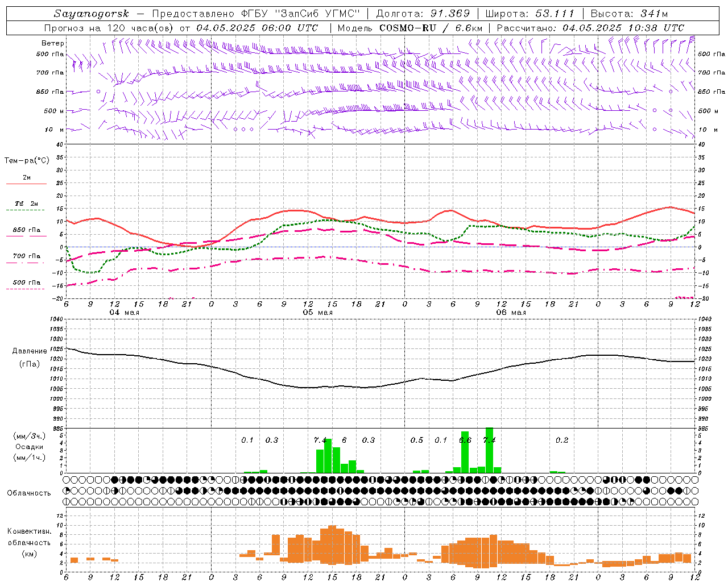Click the 'Давление' pressure panel label
The width and height of the screenshot is (728, 582).
[x=29, y=351]
